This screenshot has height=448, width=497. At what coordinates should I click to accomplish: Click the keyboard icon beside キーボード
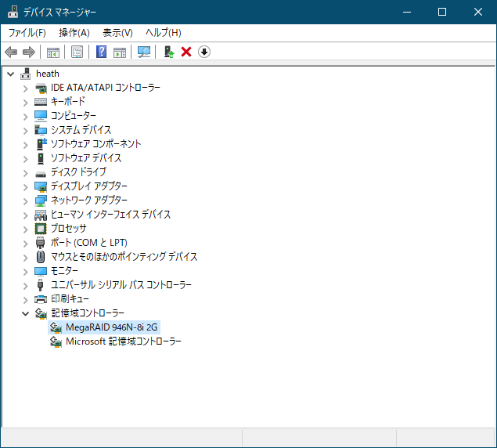[x=41, y=102]
